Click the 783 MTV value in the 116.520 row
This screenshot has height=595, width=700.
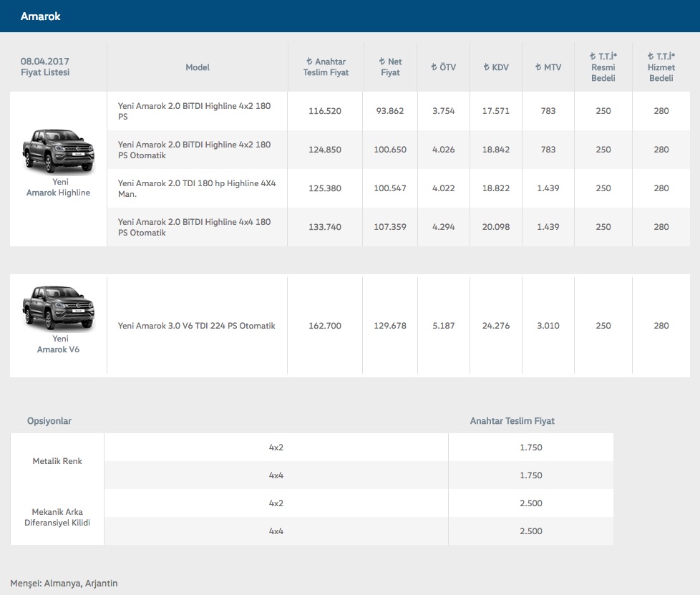[548, 111]
